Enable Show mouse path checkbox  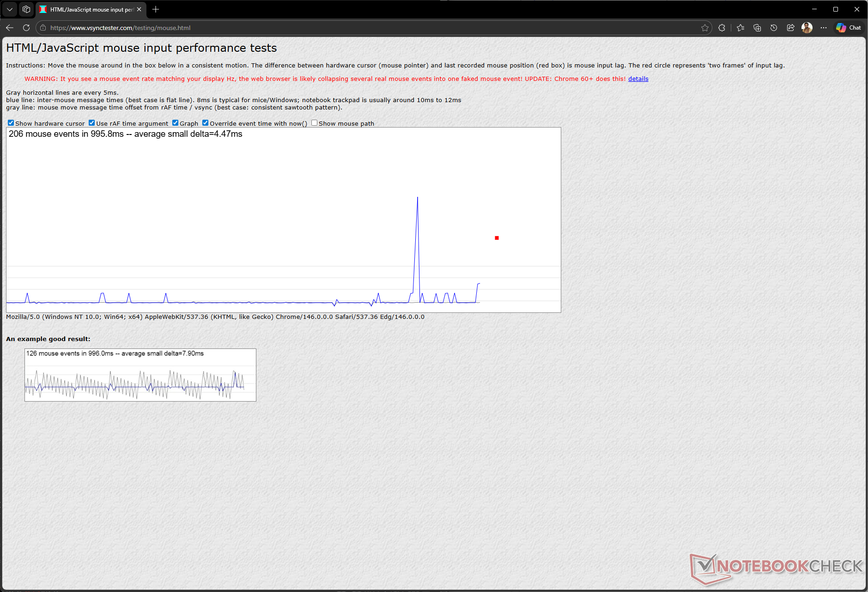pyautogui.click(x=314, y=123)
